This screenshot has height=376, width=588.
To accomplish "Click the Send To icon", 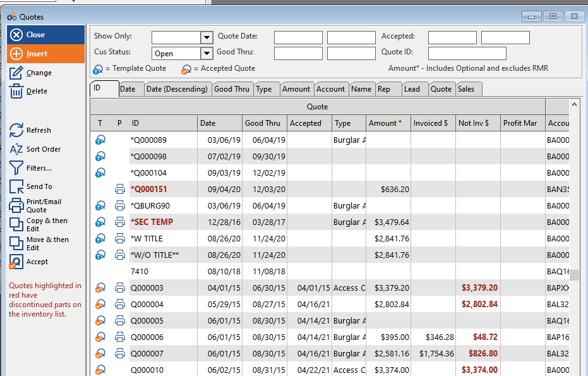I will (16, 186).
